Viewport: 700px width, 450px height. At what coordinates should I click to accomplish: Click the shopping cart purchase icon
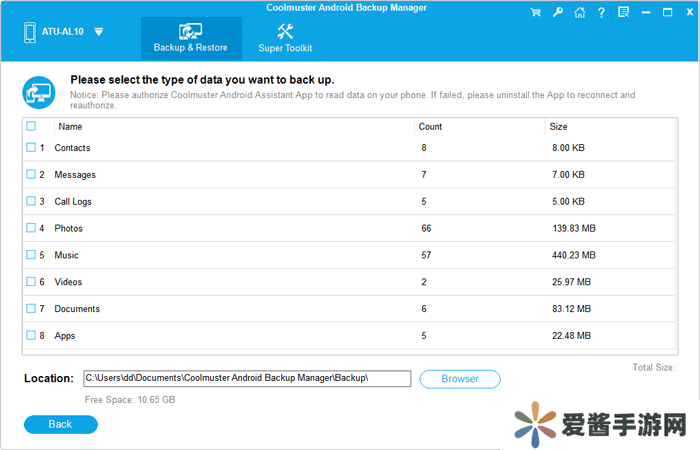[x=536, y=12]
